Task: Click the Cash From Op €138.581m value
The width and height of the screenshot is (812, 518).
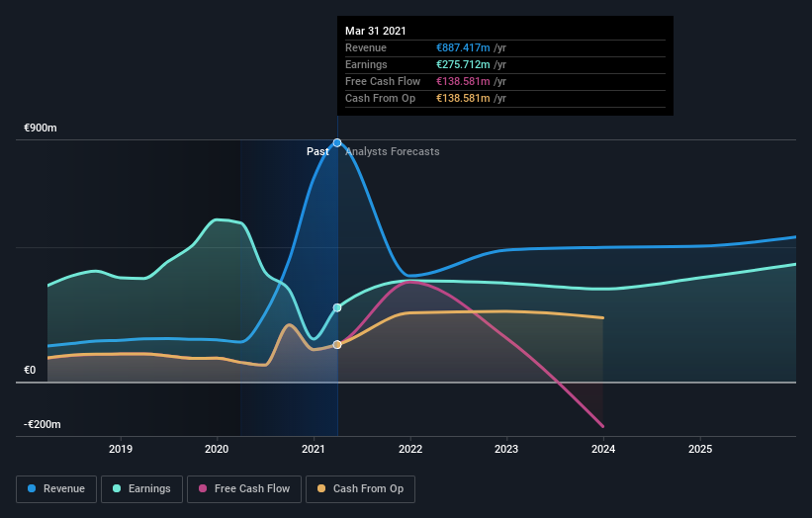Action: 463,98
